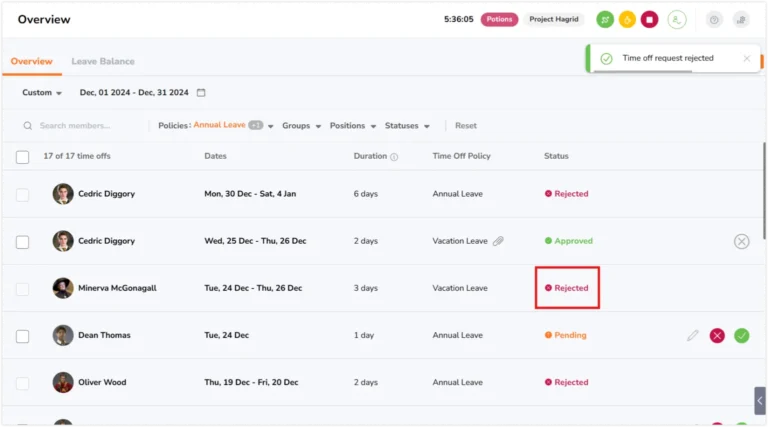Open the Statuses filter dropdown
This screenshot has width=768, height=427.
click(x=407, y=126)
